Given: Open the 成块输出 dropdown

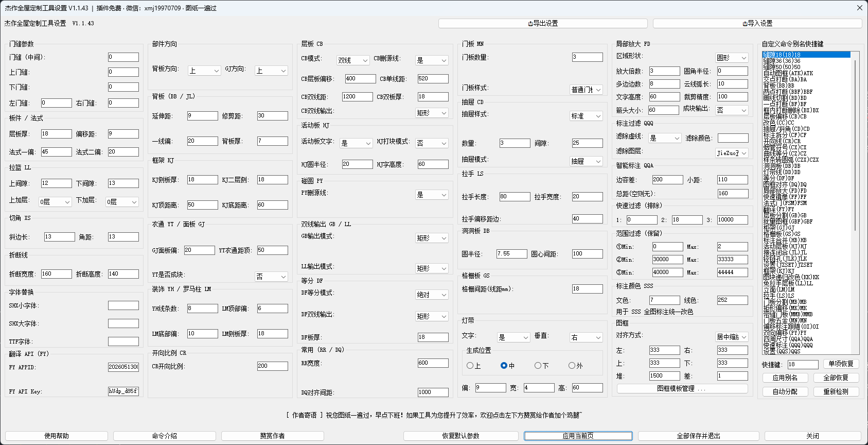Looking at the screenshot, I should point(732,110).
